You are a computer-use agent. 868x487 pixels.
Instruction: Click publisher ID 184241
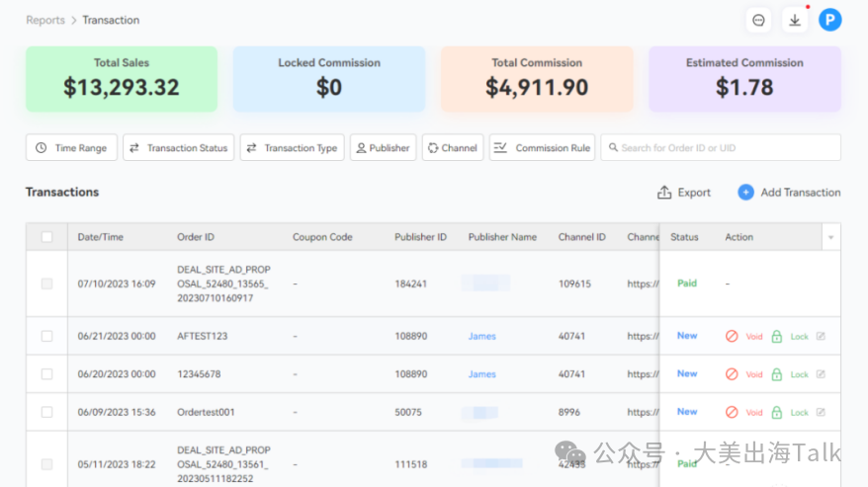(410, 284)
